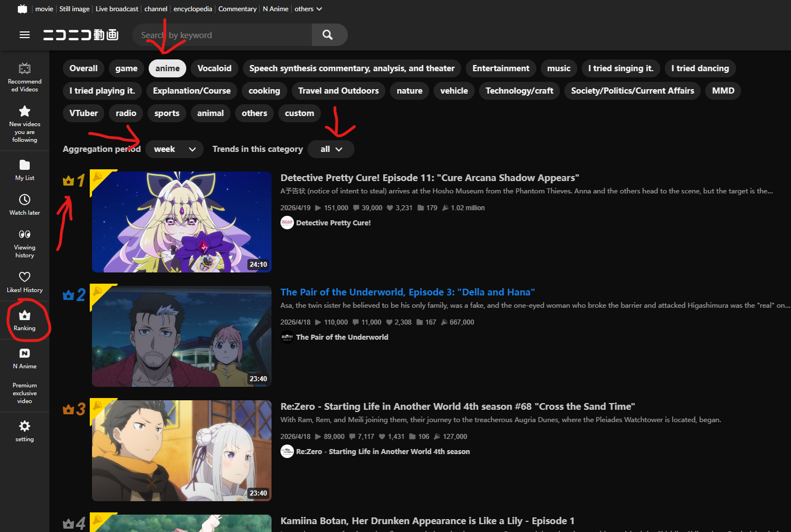Click Detective Pretty Cure! channel avatar

287,223
